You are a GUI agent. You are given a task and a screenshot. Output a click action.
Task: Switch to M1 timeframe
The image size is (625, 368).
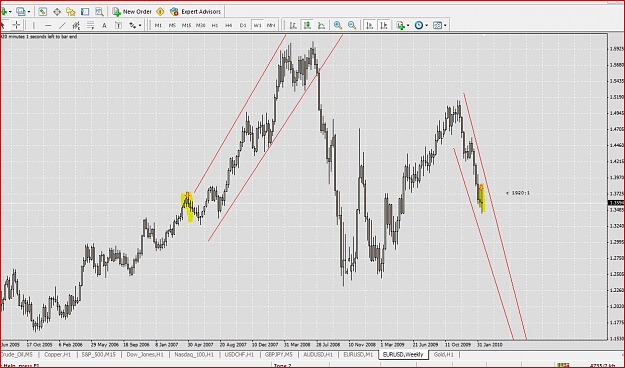tap(158, 26)
